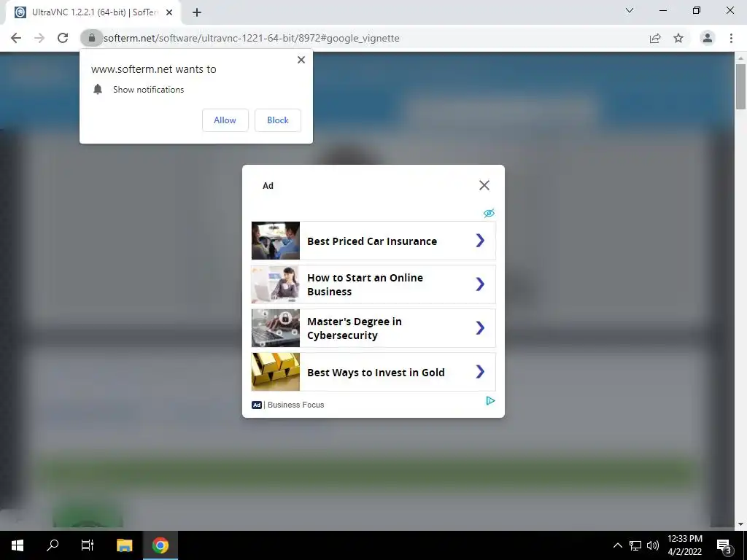Viewport: 747px width, 560px height.
Task: Open Best Ways to Invest in Gold
Action: coord(373,372)
